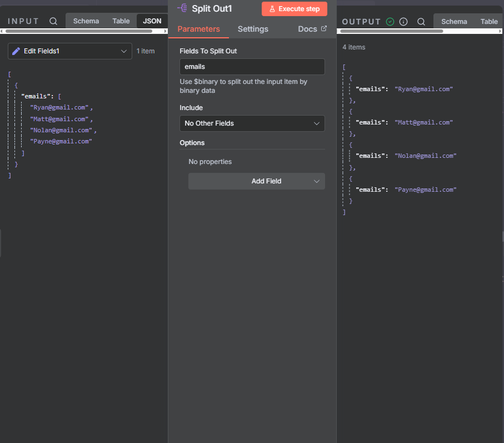Switch input view to Schema

(86, 21)
